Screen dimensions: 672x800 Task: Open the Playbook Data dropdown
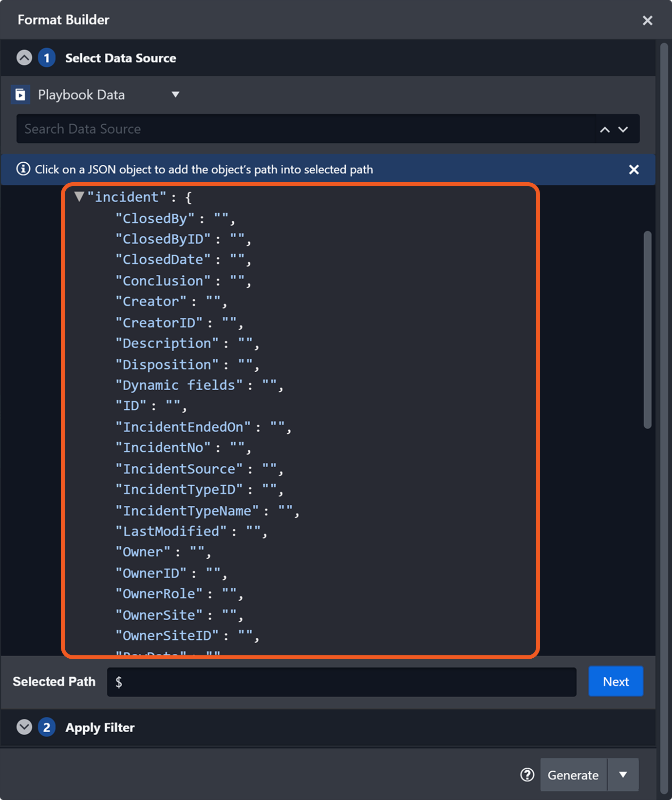coord(175,95)
